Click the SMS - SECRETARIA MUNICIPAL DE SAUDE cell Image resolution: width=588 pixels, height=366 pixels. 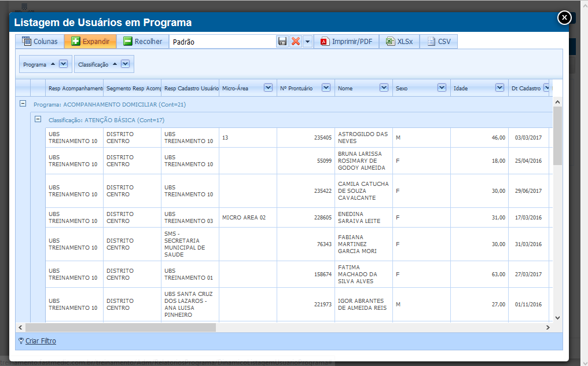(x=190, y=244)
